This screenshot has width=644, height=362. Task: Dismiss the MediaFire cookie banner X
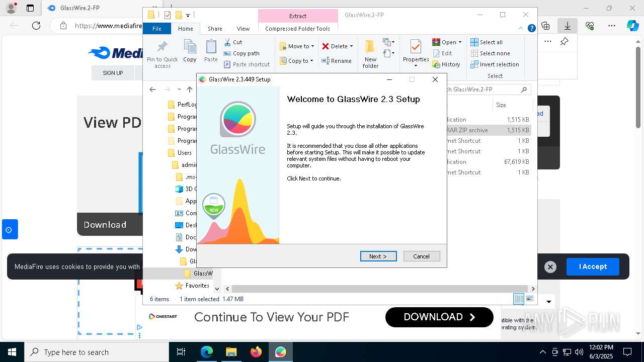[550, 267]
